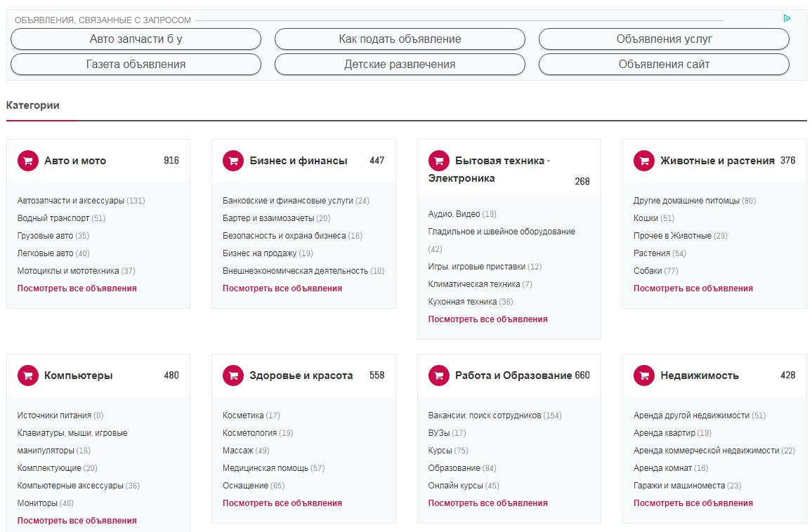This screenshot has width=812, height=532.
Task: Click the cart icon beside Животные и растения
Action: pos(644,161)
